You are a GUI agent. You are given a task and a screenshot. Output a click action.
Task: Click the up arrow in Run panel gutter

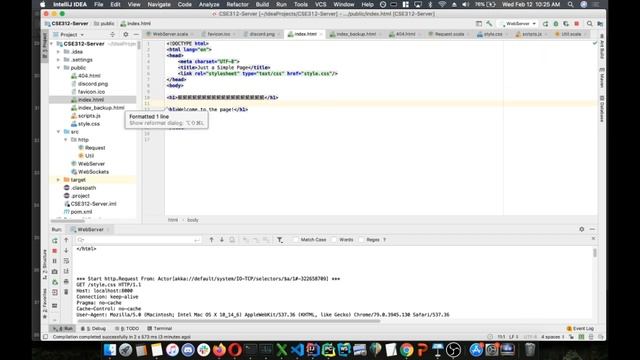66,240
